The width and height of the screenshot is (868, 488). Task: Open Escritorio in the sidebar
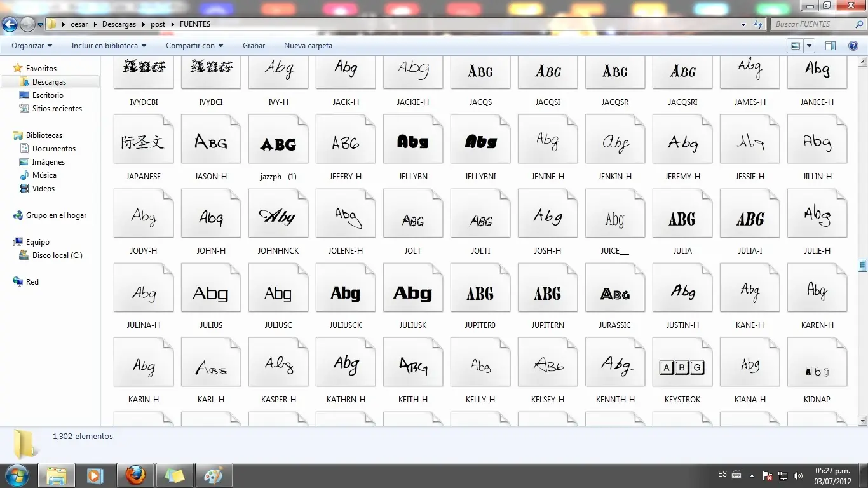[x=48, y=95]
